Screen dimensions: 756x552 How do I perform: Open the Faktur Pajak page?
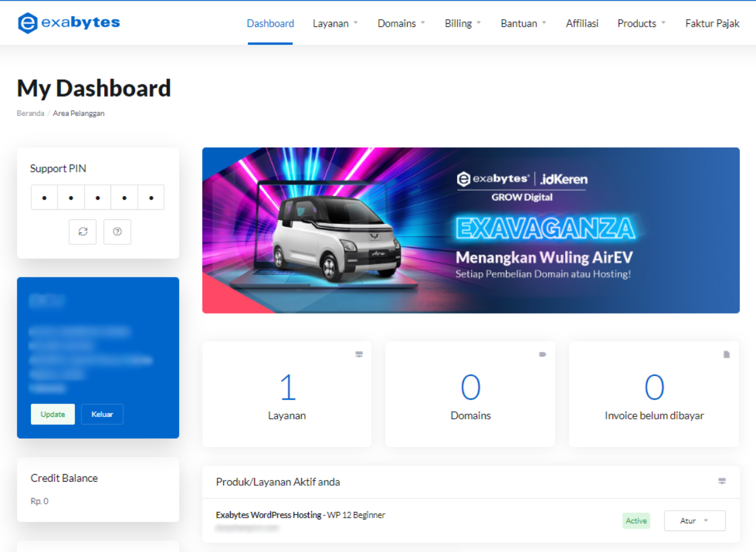(712, 23)
